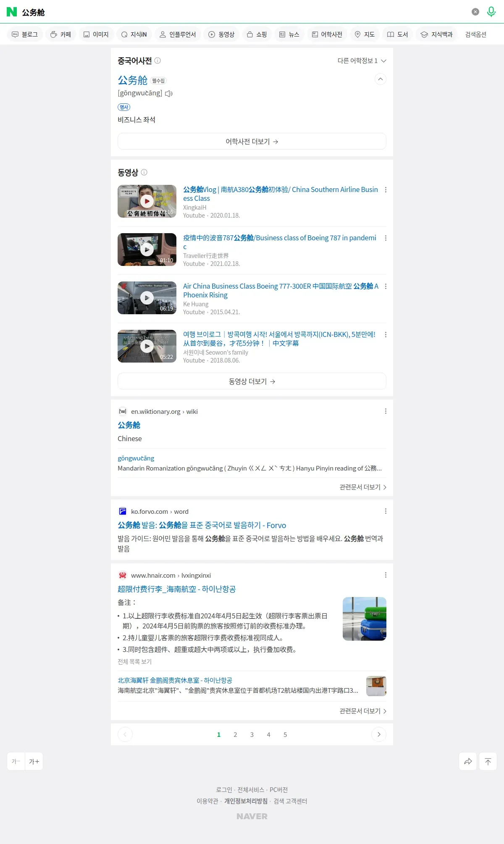Image resolution: width=504 pixels, height=844 pixels.
Task: Switch to 지도 tab
Action: pyautogui.click(x=365, y=34)
